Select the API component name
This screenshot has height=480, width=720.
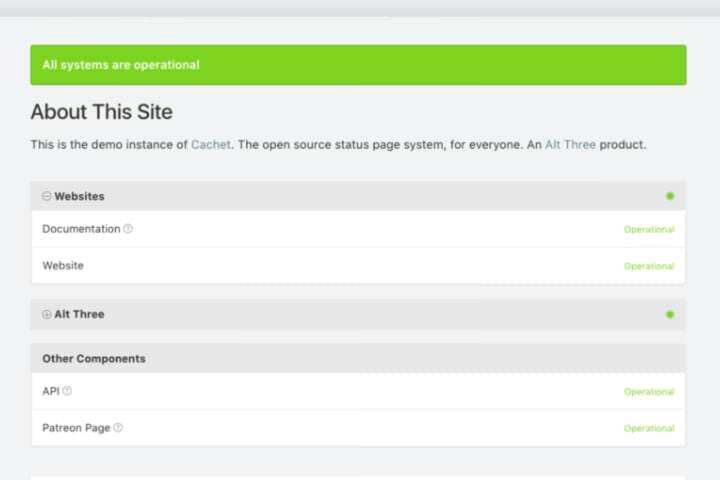pos(51,391)
